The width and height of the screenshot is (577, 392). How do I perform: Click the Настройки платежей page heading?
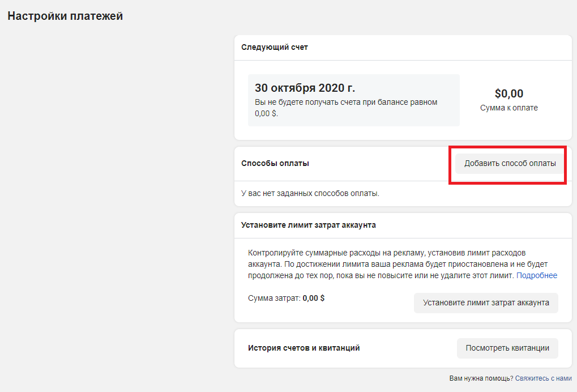coord(65,16)
